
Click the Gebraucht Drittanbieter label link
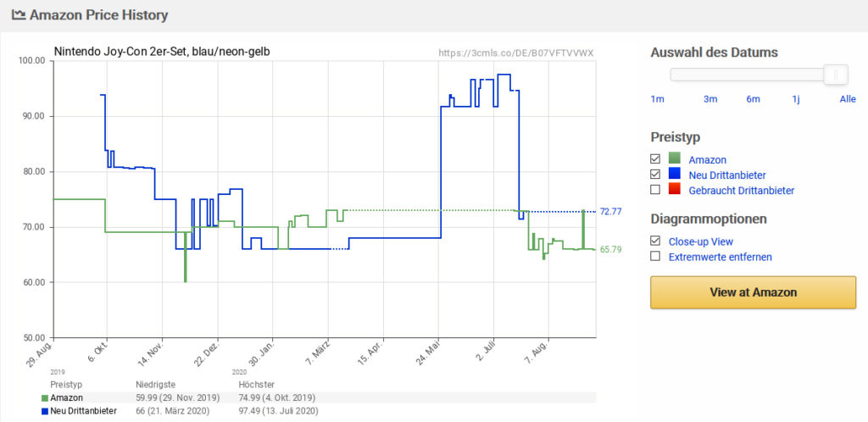(741, 191)
